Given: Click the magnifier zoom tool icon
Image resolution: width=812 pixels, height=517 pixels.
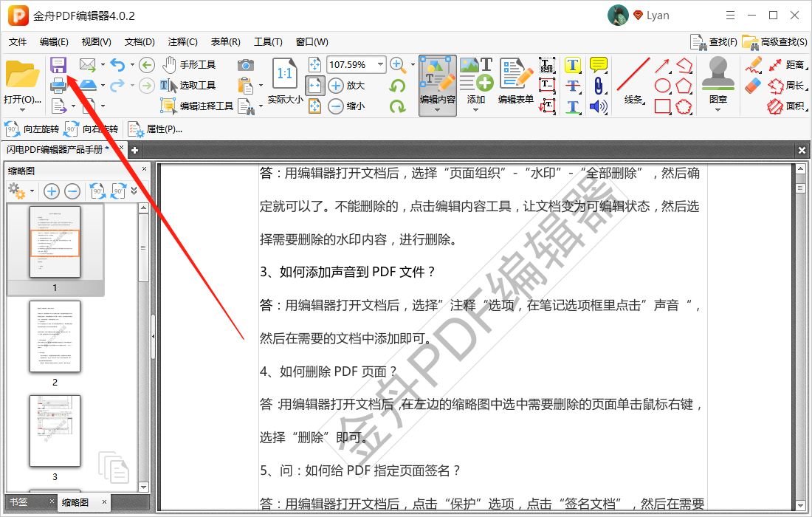Looking at the screenshot, I should 397,65.
